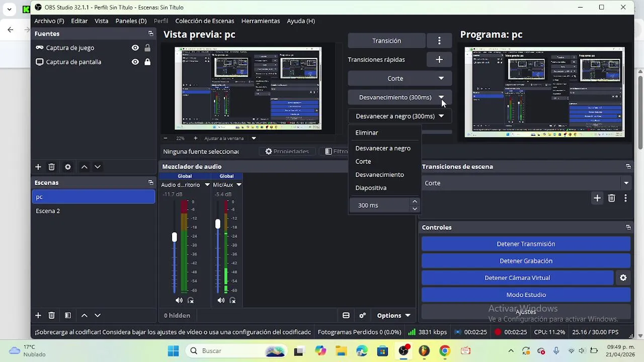Zoom in the preview with the plus icon
Image resolution: width=644 pixels, height=362 pixels.
196,138
